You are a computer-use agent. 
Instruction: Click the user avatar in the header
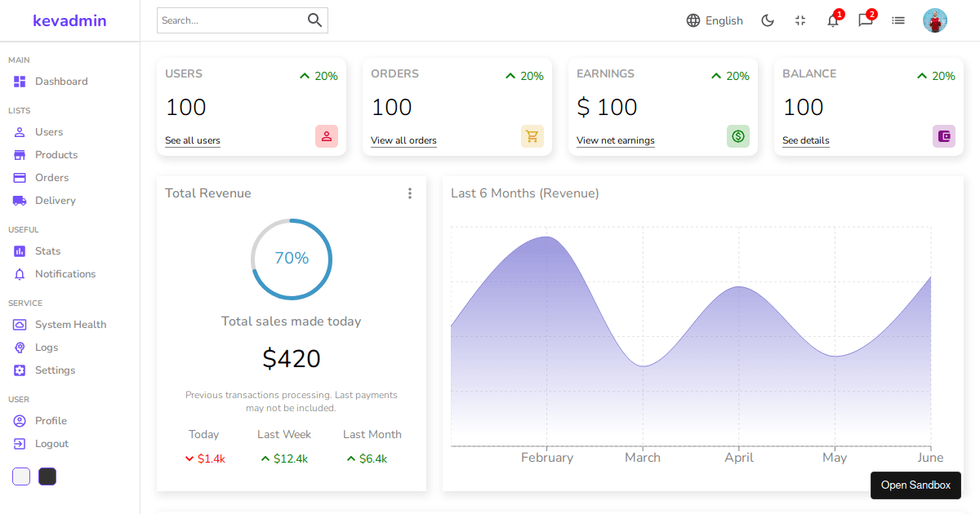934,20
